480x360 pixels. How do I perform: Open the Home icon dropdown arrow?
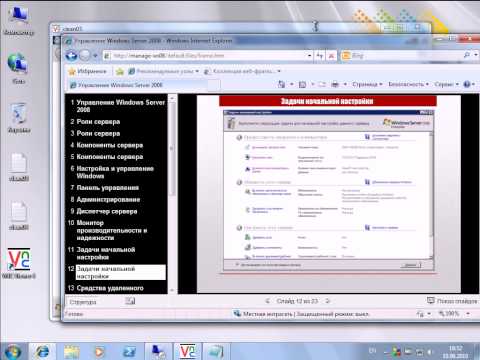pos(292,85)
